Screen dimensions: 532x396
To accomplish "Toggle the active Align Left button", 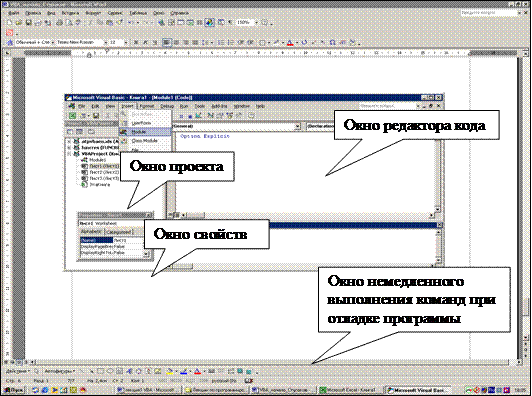I will [x=167, y=42].
